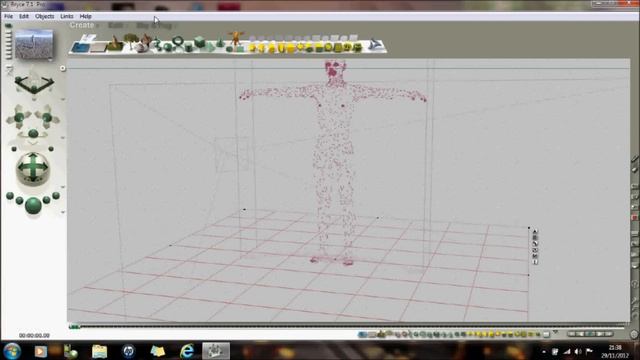
Task: Click the flyaround view icon below memory dots
Action: click(9, 70)
